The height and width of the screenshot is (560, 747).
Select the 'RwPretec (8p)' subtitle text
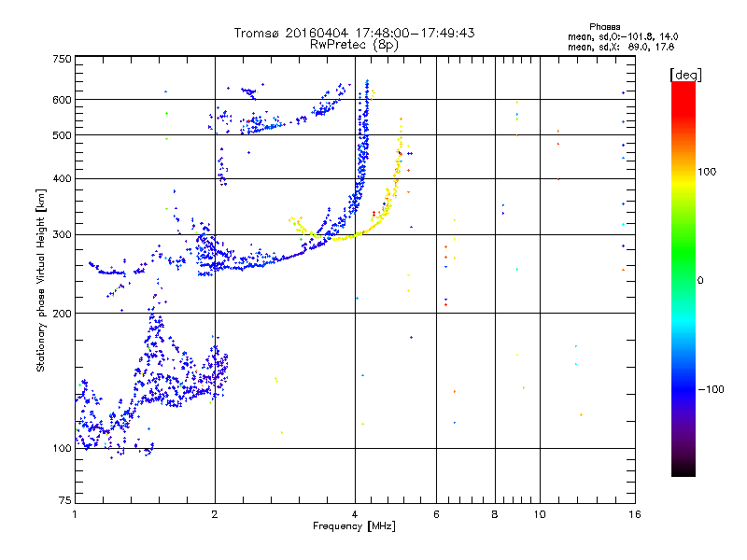(354, 45)
